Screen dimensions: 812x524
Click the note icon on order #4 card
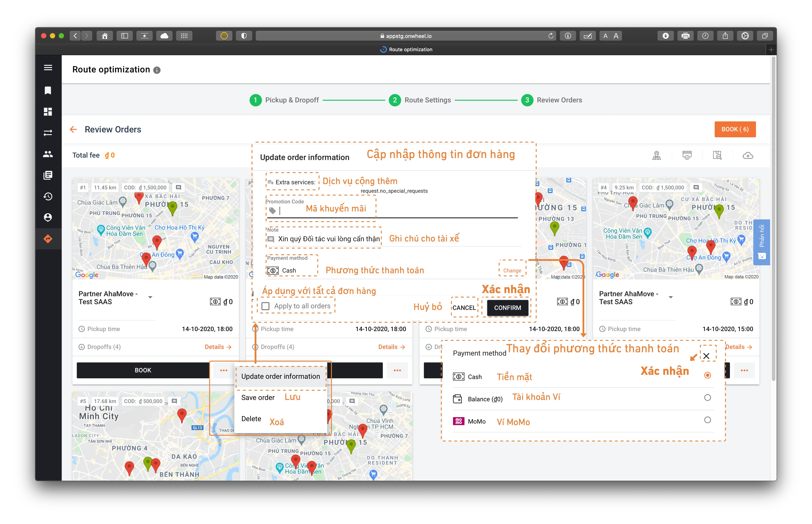[696, 187]
